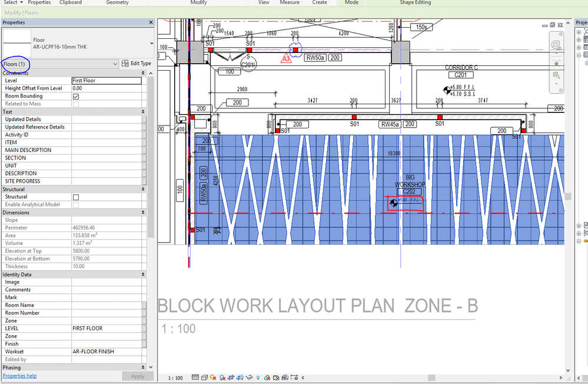Click the view's scroll-right arrow

coord(560,378)
